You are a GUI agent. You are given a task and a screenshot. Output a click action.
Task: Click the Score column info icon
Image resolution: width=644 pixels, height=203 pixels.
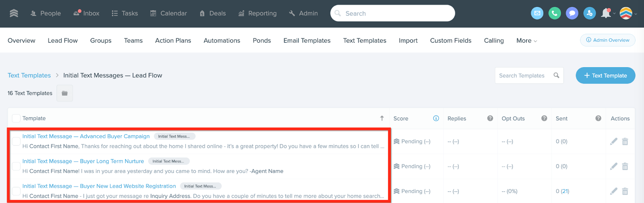click(x=436, y=118)
